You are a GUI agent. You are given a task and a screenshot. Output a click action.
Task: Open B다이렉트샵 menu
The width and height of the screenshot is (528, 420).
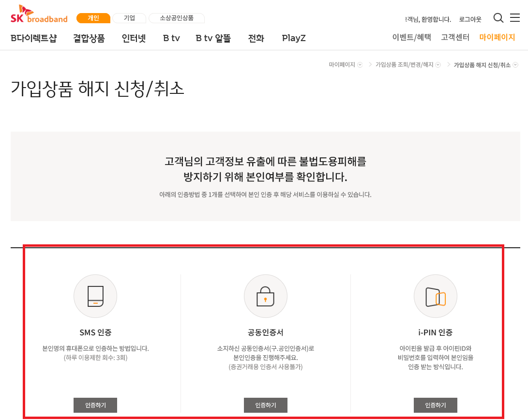pyautogui.click(x=34, y=38)
